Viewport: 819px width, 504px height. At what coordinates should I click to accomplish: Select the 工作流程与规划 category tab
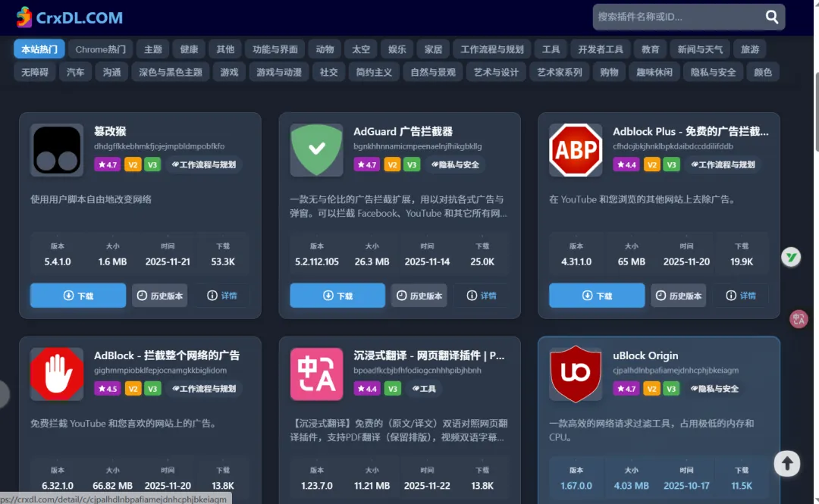491,49
